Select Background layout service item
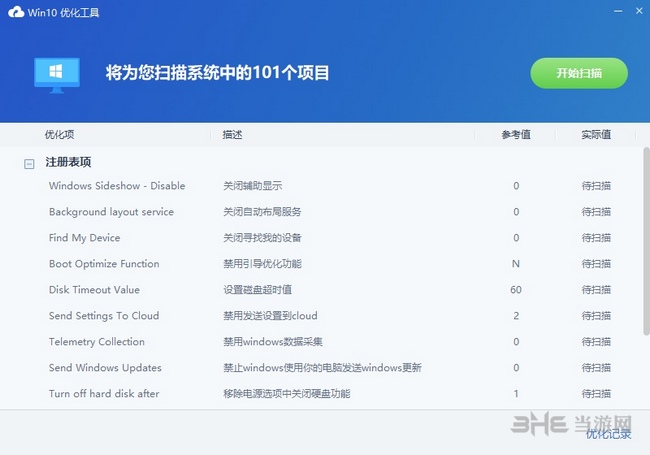Viewport: 650px width, 455px height. tap(111, 212)
